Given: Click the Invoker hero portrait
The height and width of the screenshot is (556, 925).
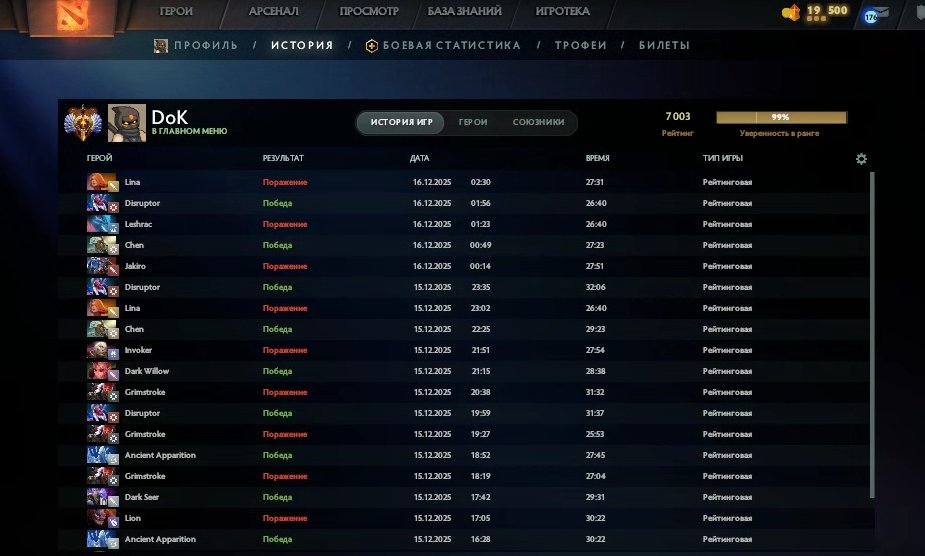Looking at the screenshot, I should (103, 350).
